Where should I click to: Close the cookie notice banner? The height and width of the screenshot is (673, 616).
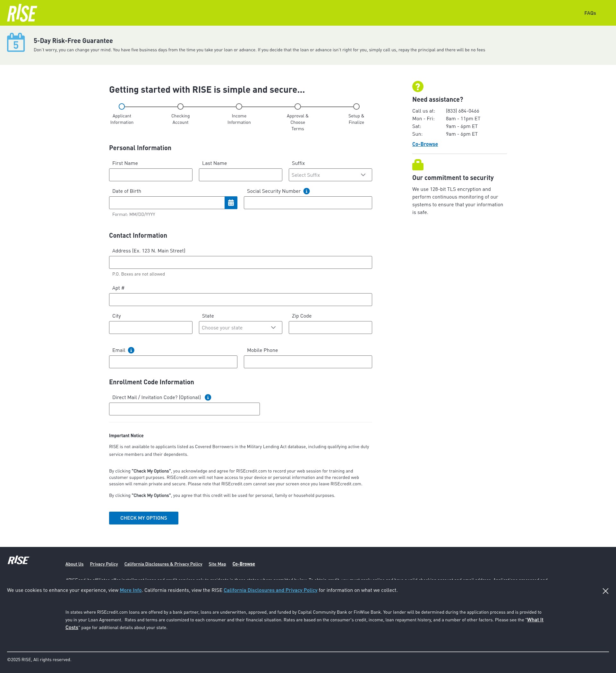(x=605, y=591)
